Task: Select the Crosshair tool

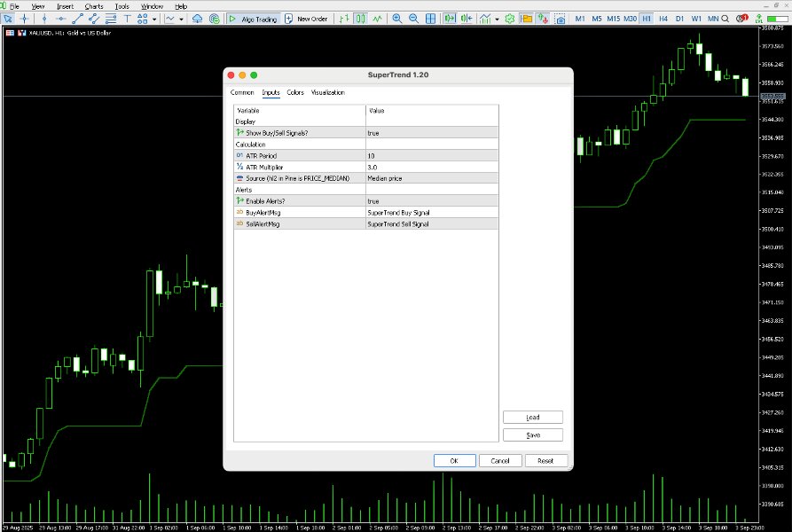Action: [22, 18]
